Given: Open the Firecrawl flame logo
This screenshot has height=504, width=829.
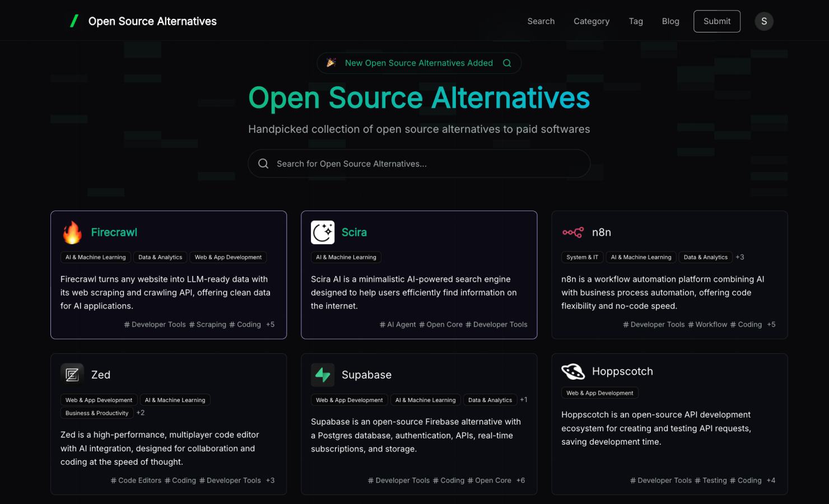Looking at the screenshot, I should click(72, 232).
